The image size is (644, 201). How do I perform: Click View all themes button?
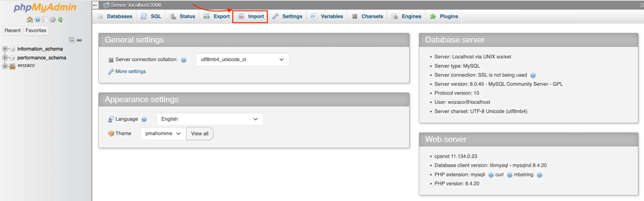pyautogui.click(x=199, y=133)
